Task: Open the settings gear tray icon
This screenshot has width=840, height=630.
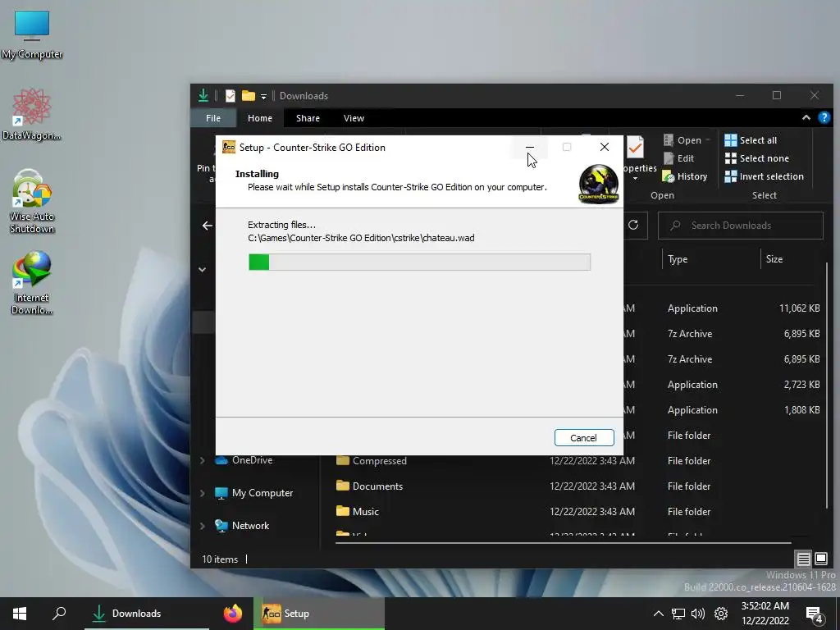Action: pyautogui.click(x=721, y=614)
